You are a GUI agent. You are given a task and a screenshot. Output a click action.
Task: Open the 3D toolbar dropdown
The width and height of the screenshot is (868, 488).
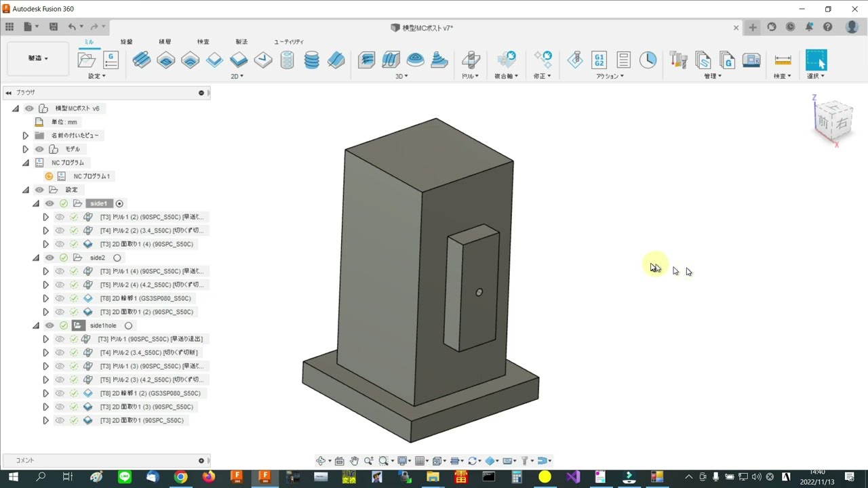pos(401,77)
